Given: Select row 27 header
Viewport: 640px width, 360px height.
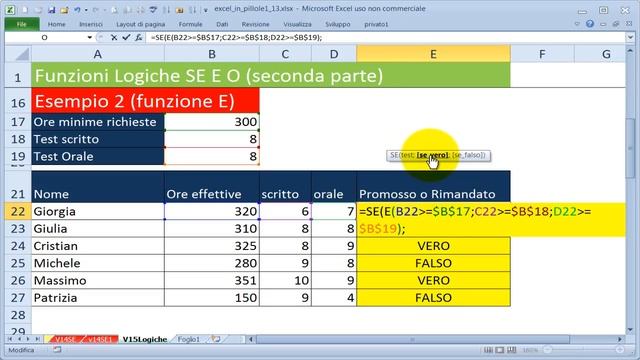Looking at the screenshot, I should [18, 298].
